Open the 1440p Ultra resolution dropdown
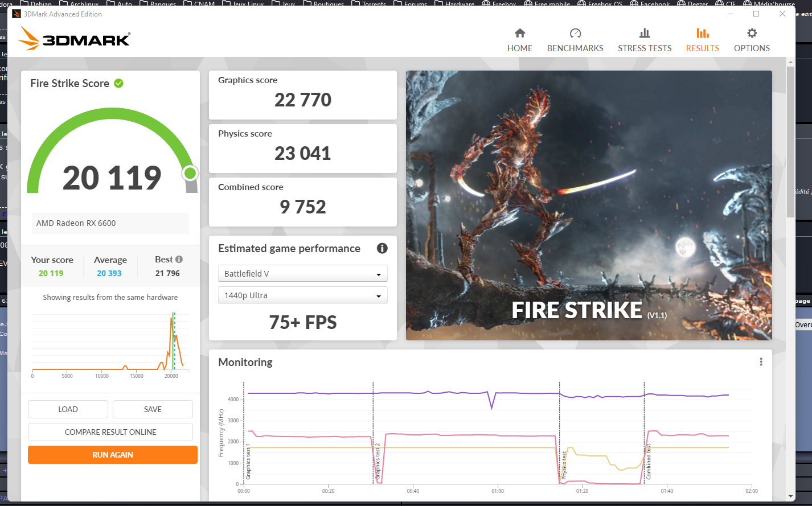Viewport: 812px width, 506px height. click(302, 295)
